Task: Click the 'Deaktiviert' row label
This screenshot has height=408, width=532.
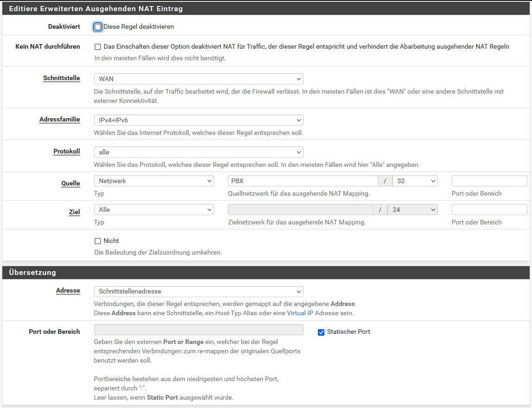Action: pos(64,26)
